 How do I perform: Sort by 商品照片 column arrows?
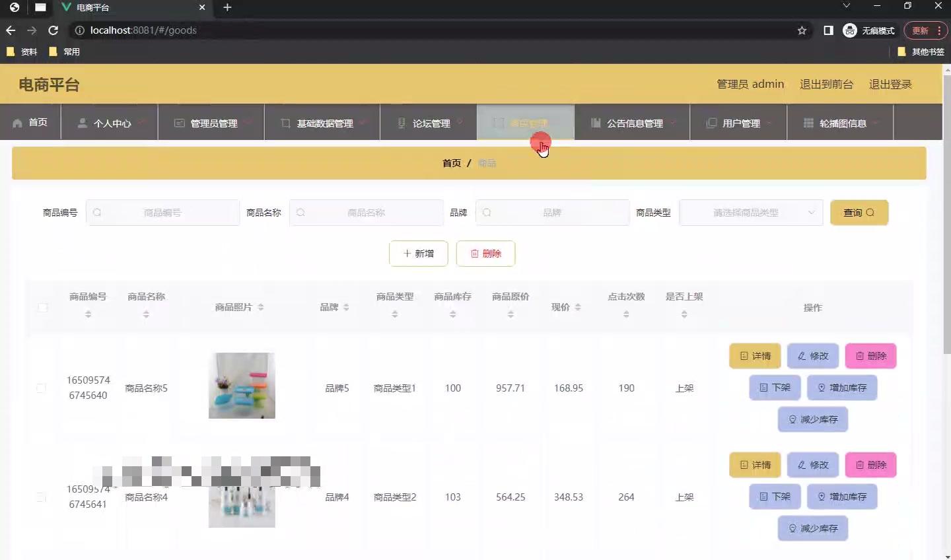click(261, 307)
